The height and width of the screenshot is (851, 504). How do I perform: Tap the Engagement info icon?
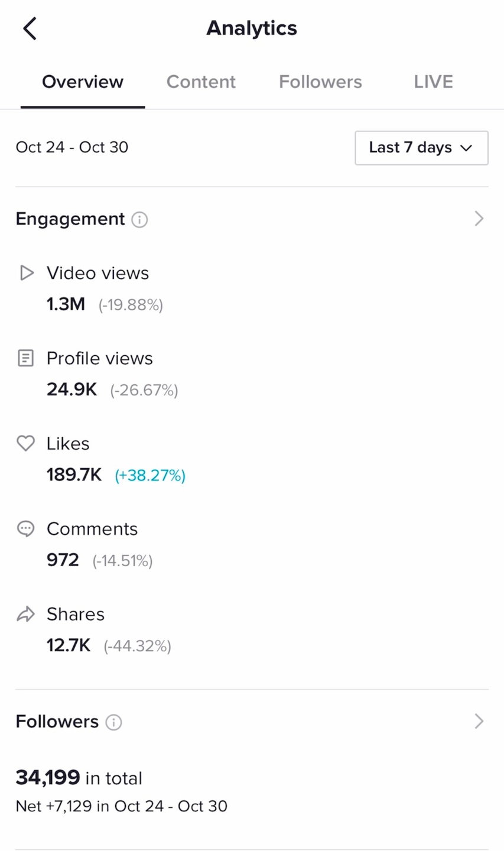tap(139, 220)
